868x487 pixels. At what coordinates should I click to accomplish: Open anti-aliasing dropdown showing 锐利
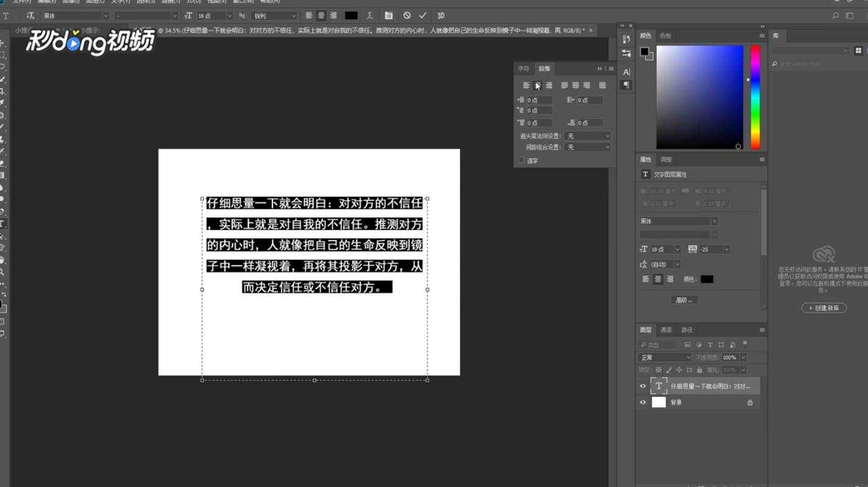[x=274, y=16]
